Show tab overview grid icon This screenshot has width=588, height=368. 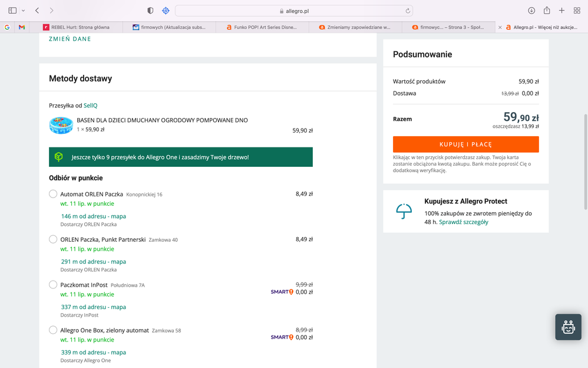(577, 11)
